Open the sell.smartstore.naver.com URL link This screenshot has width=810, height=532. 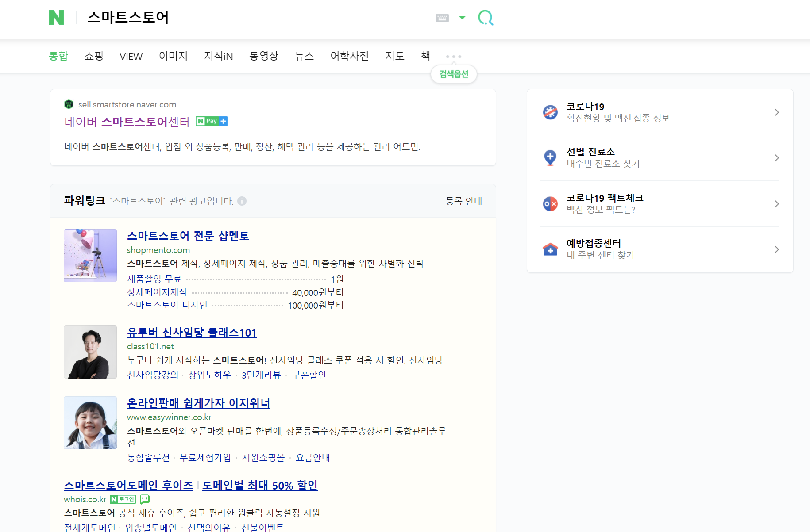click(127, 104)
